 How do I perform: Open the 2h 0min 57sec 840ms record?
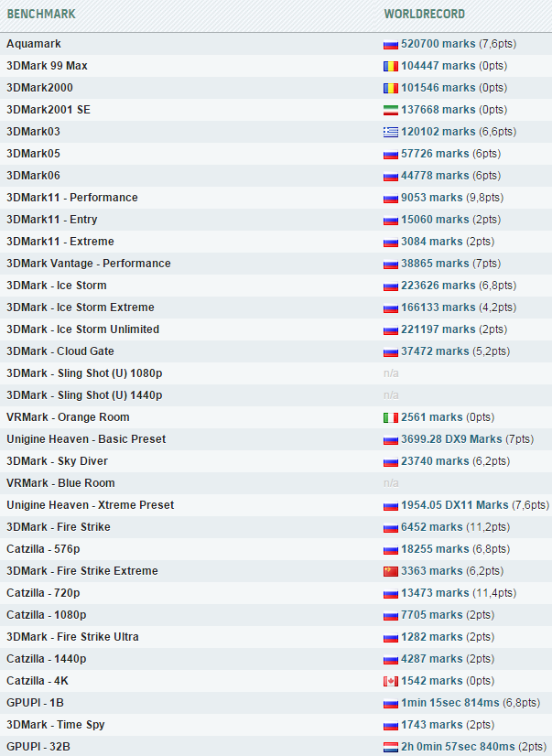(x=458, y=747)
